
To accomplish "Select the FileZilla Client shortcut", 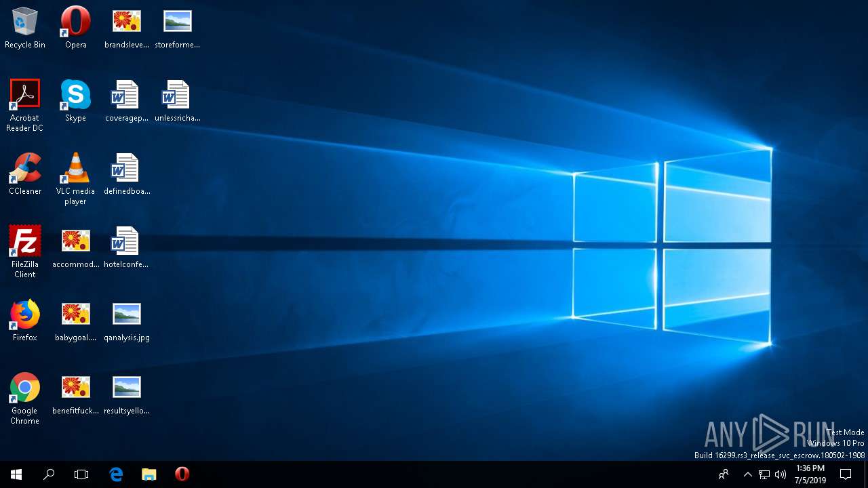I will click(x=25, y=251).
